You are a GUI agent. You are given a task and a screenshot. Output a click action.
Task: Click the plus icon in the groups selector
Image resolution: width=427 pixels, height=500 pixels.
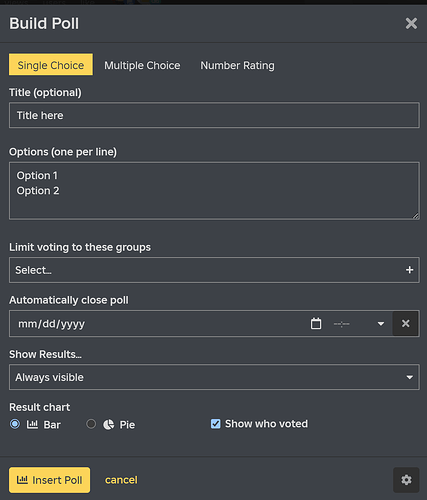409,270
